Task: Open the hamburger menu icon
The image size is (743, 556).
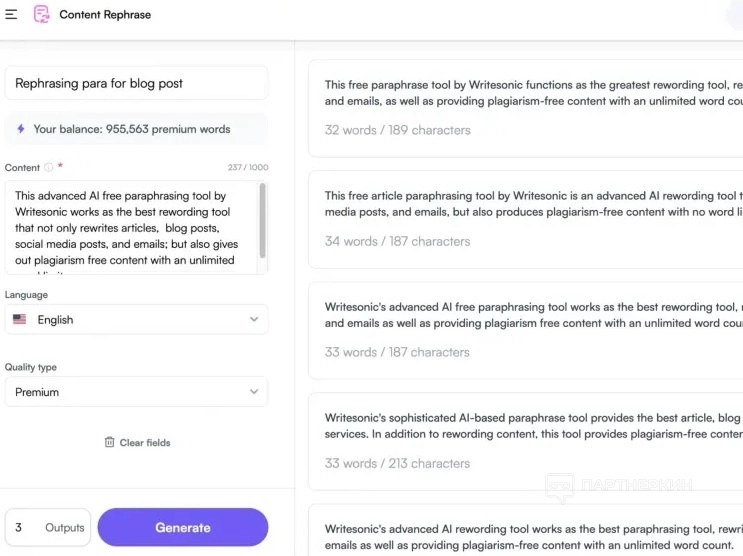Action: pyautogui.click(x=11, y=15)
